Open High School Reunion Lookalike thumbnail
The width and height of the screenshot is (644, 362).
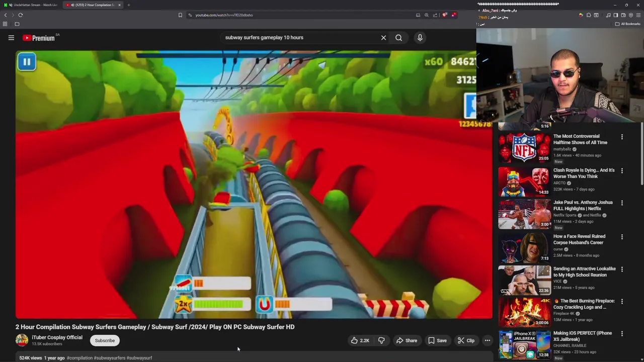(524, 280)
